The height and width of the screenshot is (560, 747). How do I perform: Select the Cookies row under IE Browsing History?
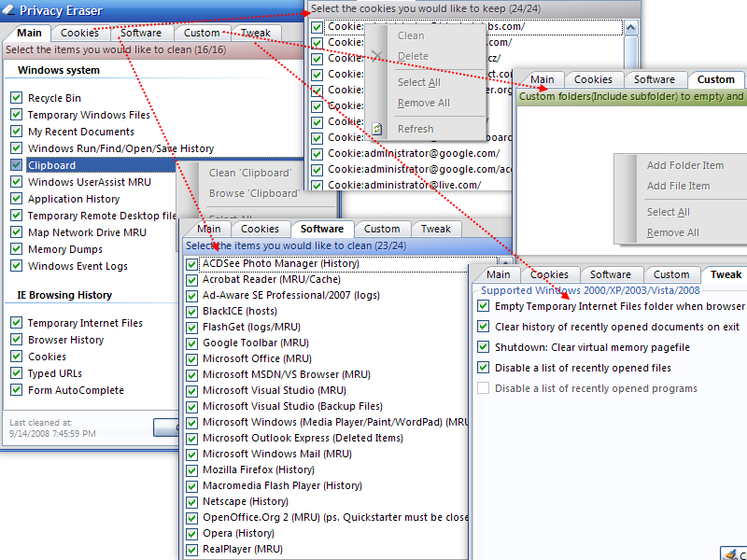coord(47,357)
